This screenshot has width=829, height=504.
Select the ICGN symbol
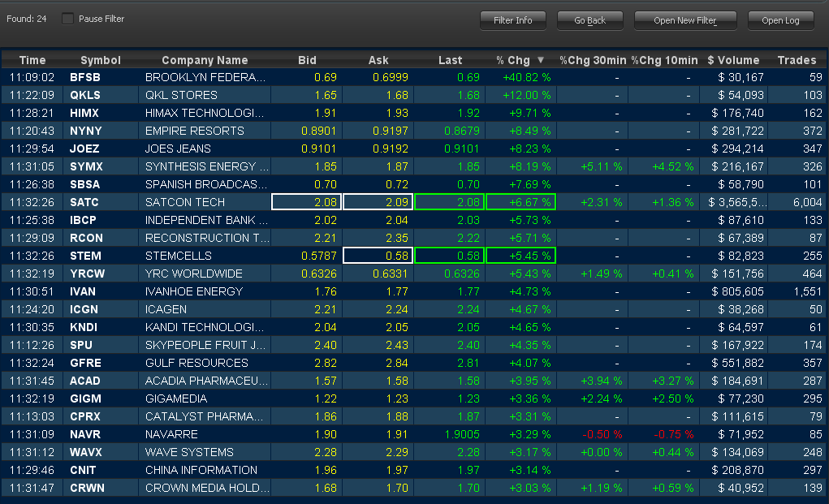pos(84,309)
